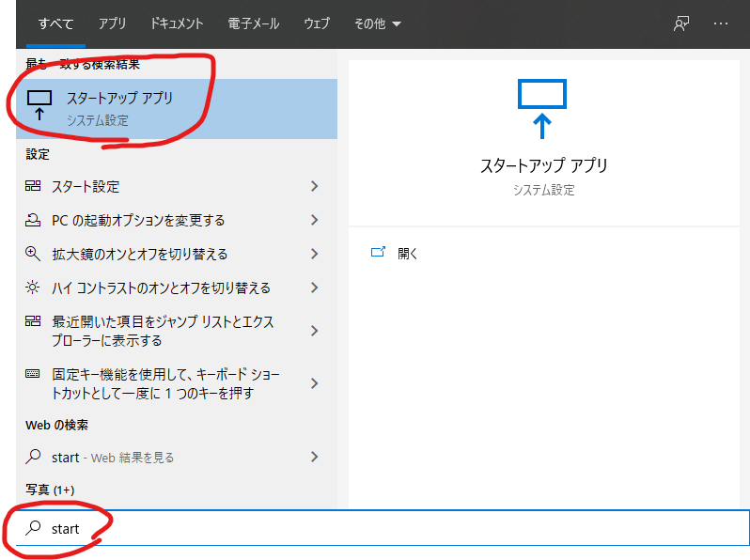Click the スタートアップ アプリ result icon
Screen dimensions: 750x560
coord(39,104)
